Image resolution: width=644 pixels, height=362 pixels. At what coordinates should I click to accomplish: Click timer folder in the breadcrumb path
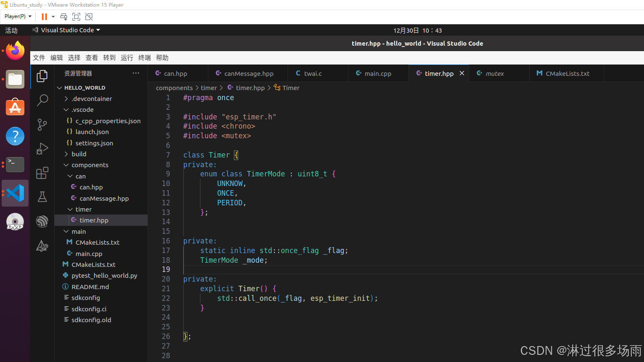(x=209, y=88)
